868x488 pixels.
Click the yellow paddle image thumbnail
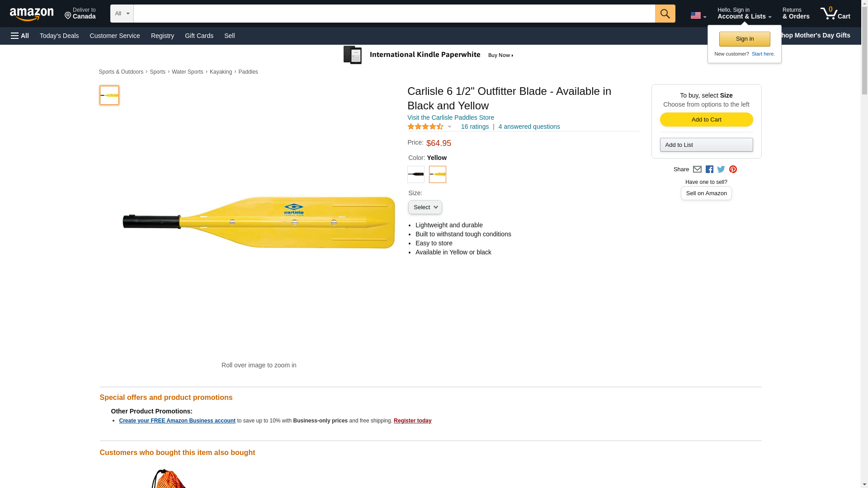[109, 95]
